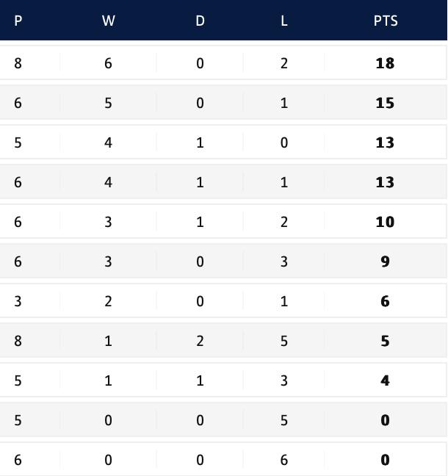Image resolution: width=448 pixels, height=476 pixels.
Task: Click the 10 points value
Action: click(x=385, y=222)
